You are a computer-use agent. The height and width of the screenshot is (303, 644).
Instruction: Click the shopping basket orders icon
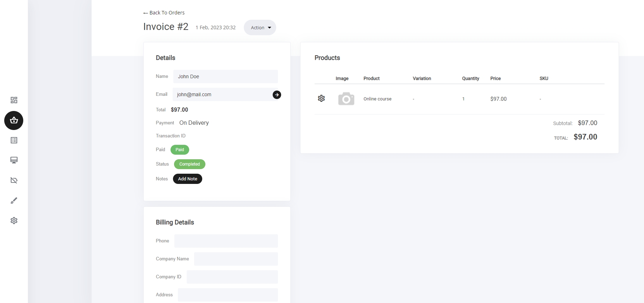point(14,120)
